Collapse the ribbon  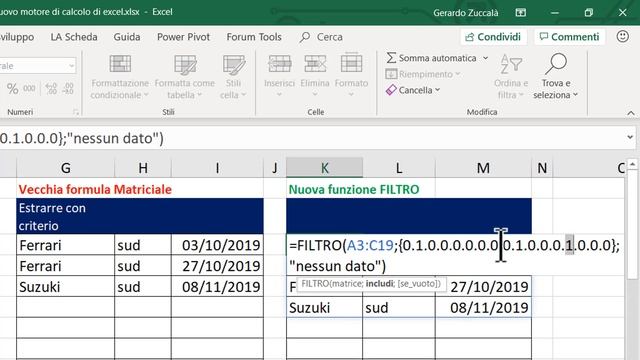click(x=631, y=113)
